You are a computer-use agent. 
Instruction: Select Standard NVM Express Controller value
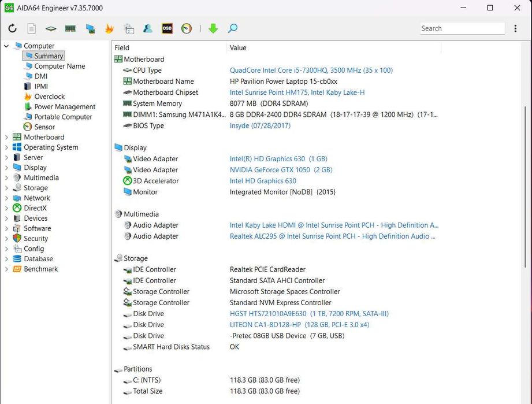[280, 303]
